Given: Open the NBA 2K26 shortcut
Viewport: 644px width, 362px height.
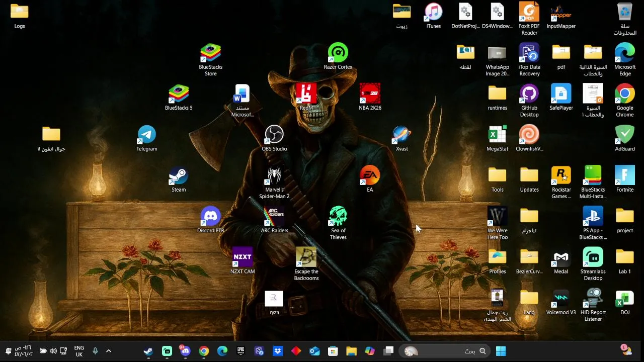Looking at the screenshot, I should pyautogui.click(x=370, y=98).
